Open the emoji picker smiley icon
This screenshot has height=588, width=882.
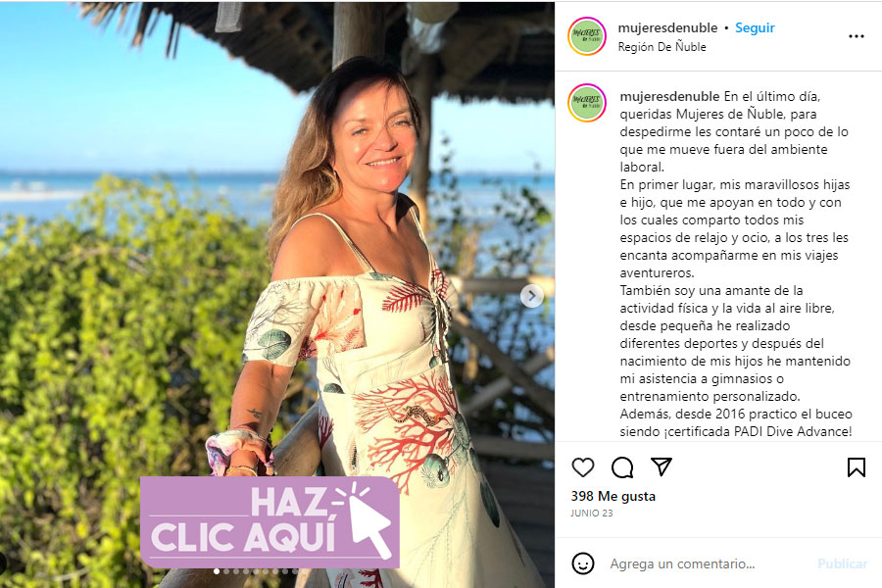point(583,563)
